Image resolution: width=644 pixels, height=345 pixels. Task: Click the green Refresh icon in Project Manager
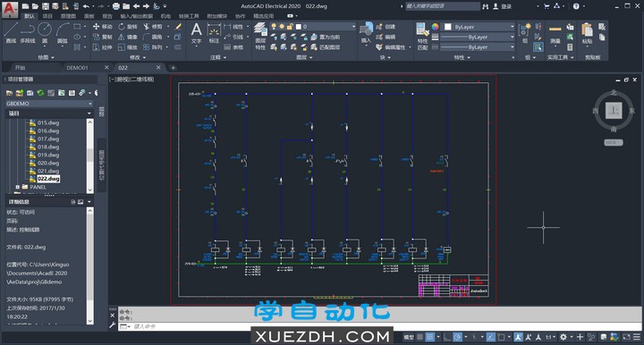click(40, 93)
